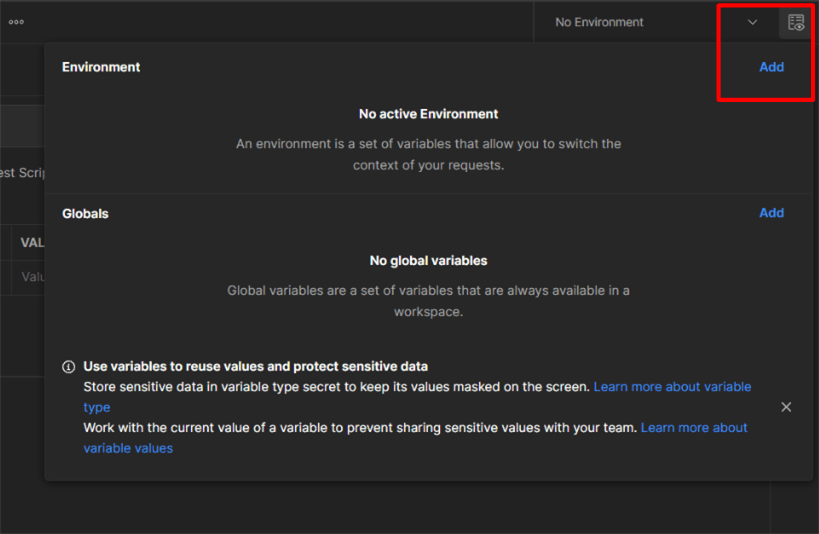The height and width of the screenshot is (534, 819).
Task: Open Learn more about variable values link
Action: tap(694, 428)
